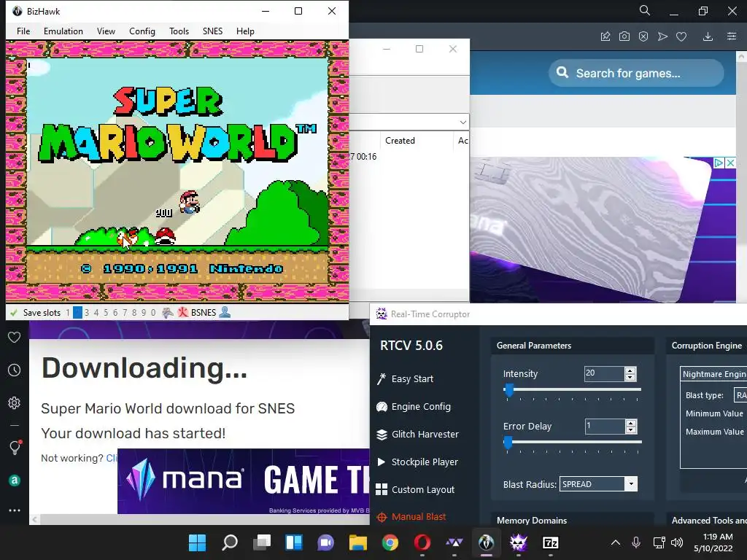The image size is (747, 560).
Task: Decrease Error Delay with the down stepper arrow
Action: [x=631, y=430]
